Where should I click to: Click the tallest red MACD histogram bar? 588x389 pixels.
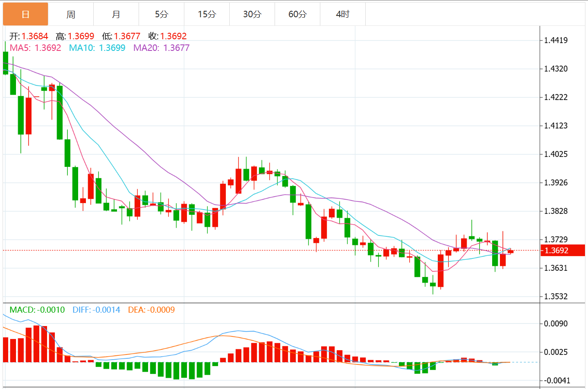(x=37, y=344)
